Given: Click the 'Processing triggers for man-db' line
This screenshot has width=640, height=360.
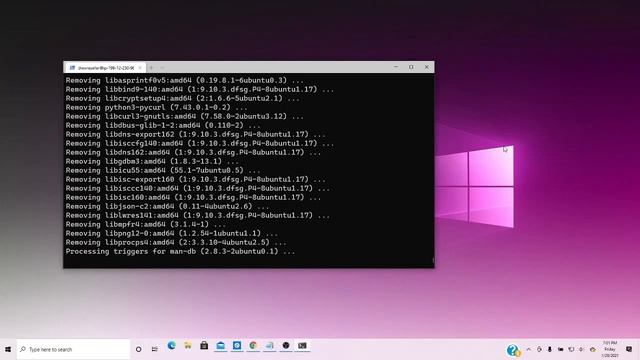Looking at the screenshot, I should point(180,251).
